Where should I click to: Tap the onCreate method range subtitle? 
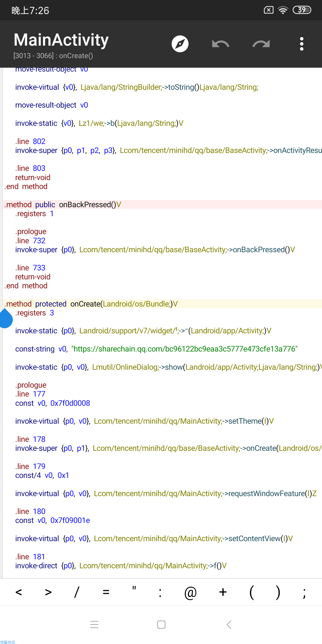[x=53, y=56]
